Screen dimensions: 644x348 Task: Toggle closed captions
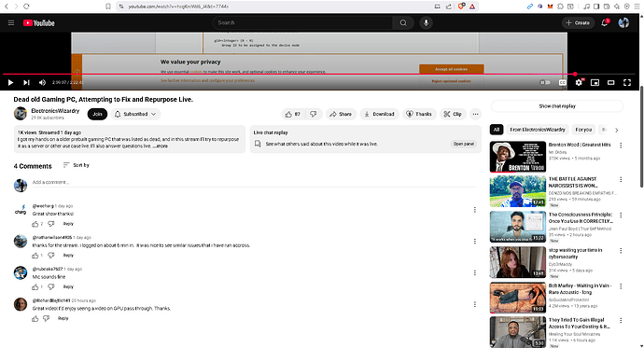pyautogui.click(x=562, y=82)
